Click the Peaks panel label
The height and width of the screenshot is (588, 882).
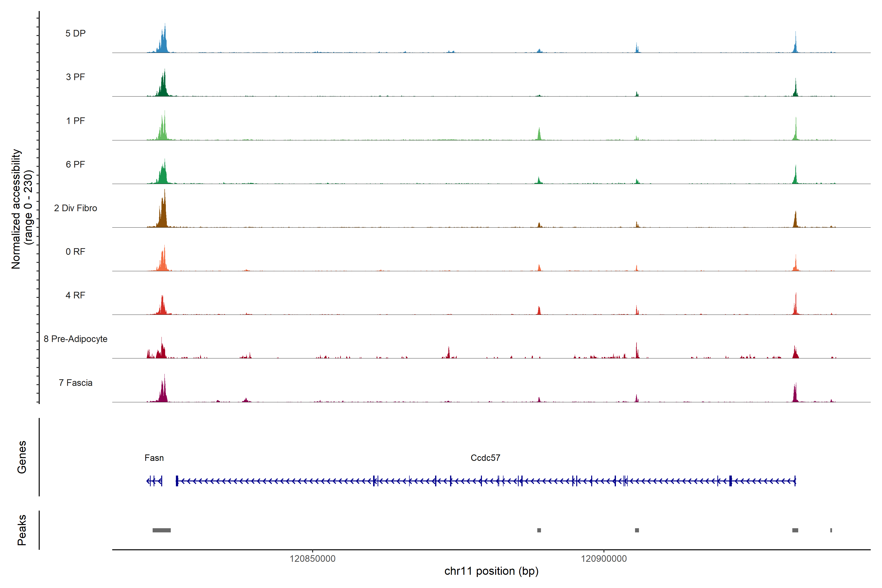click(22, 530)
